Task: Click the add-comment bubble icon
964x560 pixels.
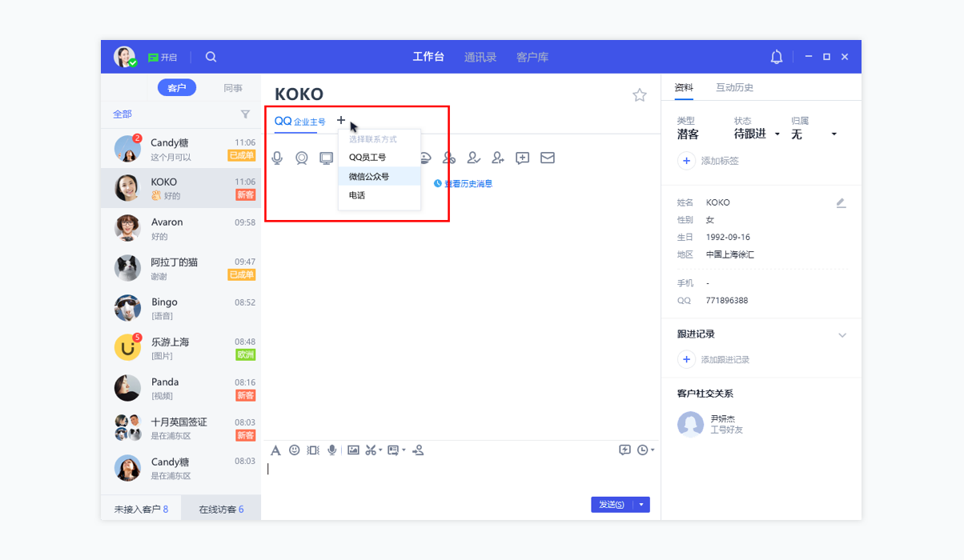Action: point(522,158)
